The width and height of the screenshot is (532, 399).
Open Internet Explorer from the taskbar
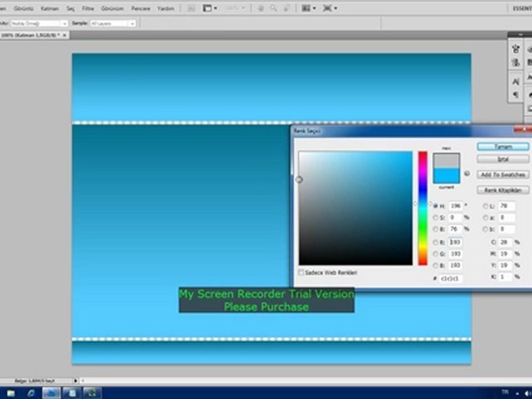[x=31, y=393]
